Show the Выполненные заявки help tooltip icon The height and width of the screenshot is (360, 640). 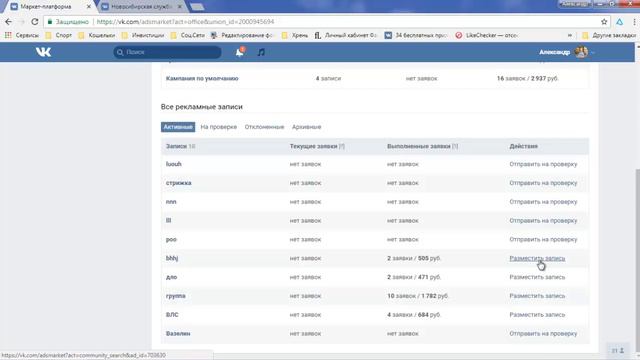pos(455,146)
